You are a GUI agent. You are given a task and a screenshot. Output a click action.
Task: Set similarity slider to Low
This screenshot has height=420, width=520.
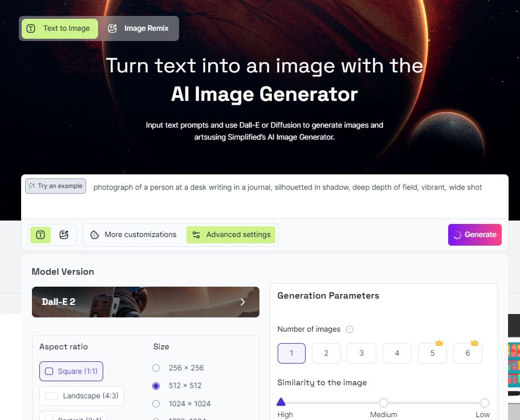[x=485, y=403]
